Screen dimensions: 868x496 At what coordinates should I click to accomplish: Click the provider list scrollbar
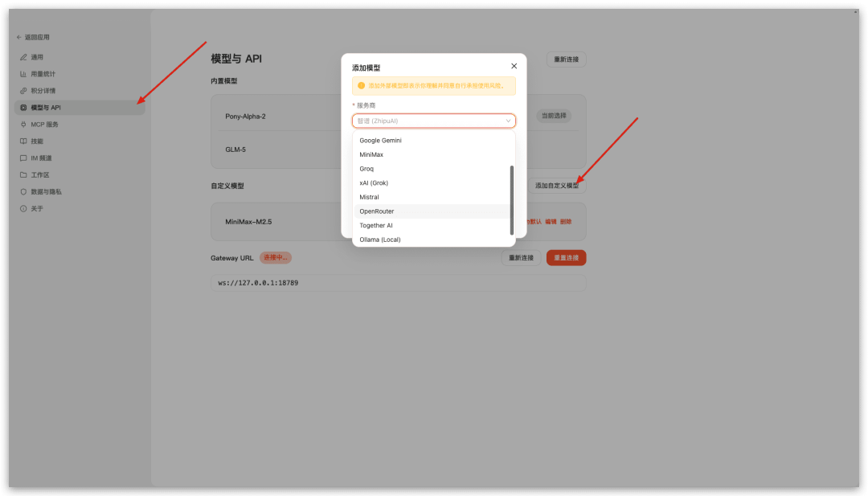point(512,200)
